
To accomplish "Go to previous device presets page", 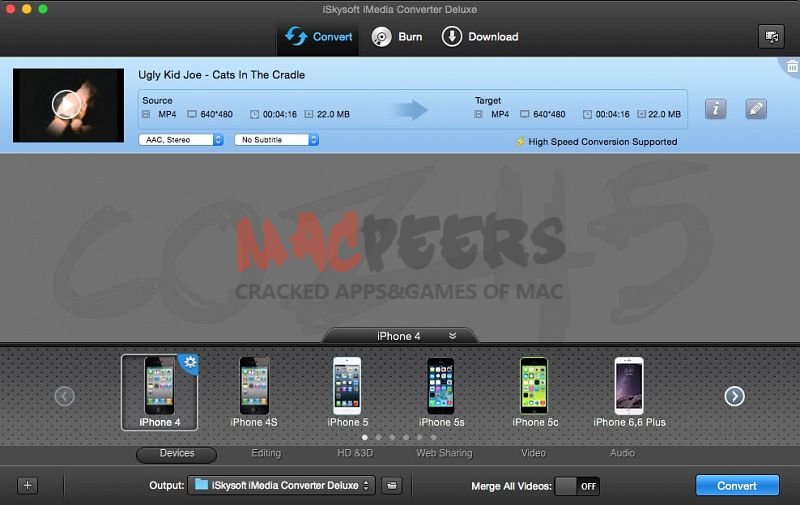I will (x=64, y=396).
